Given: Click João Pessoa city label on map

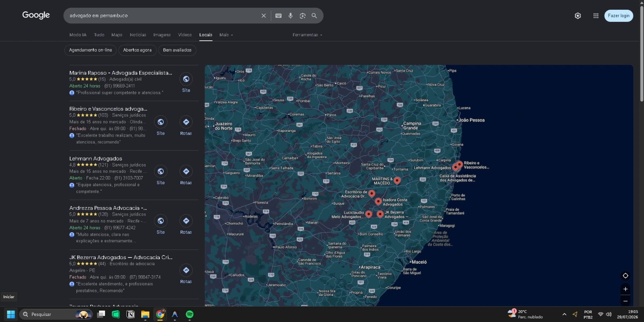Looking at the screenshot, I should [471, 120].
